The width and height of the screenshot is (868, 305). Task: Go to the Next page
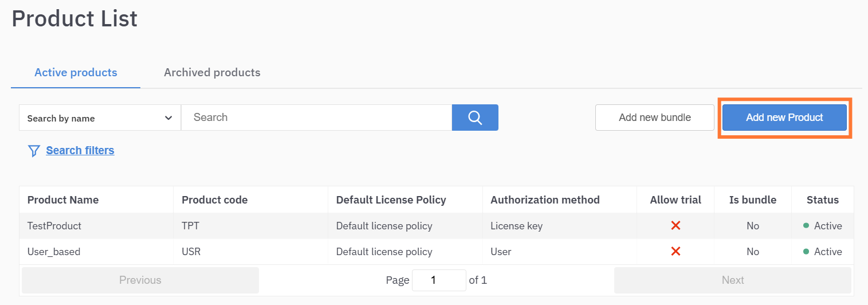coord(732,280)
